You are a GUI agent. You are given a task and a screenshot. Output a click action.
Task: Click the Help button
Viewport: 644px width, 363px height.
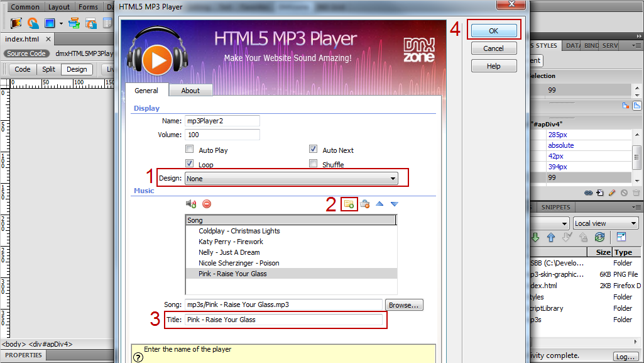coord(494,66)
